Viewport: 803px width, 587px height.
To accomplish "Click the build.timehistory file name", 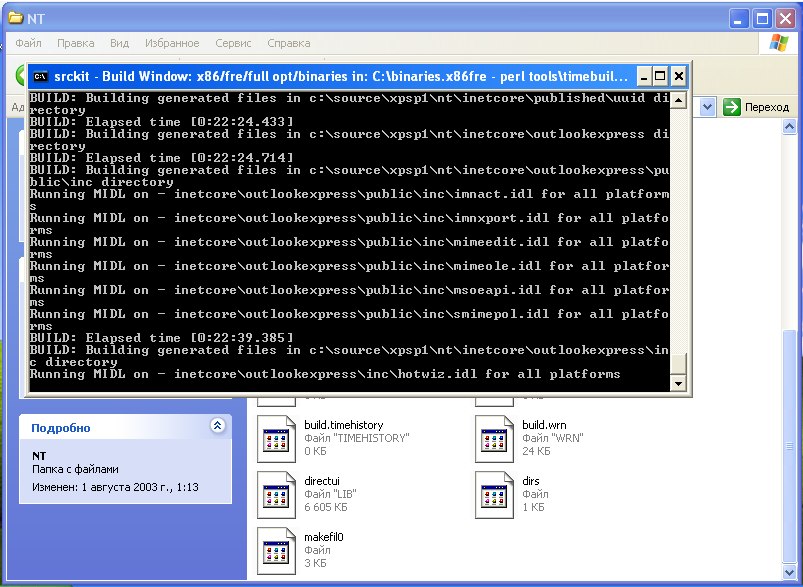I will coord(344,425).
